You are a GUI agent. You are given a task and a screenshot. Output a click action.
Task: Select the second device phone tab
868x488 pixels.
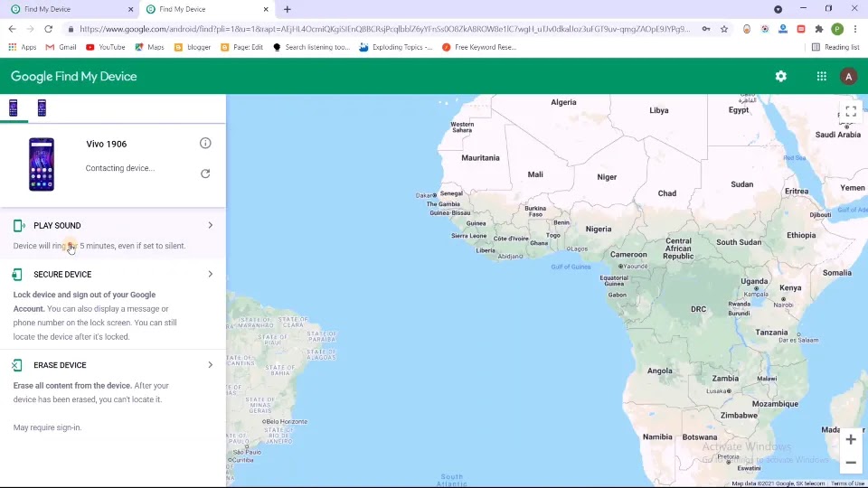coord(42,108)
